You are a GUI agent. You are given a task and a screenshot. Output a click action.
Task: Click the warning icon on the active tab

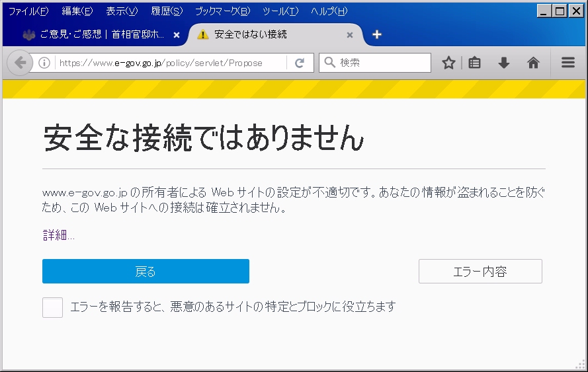202,34
